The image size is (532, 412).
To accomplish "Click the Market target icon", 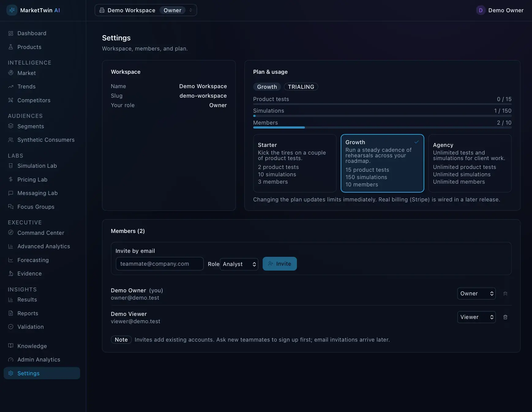I will (11, 73).
